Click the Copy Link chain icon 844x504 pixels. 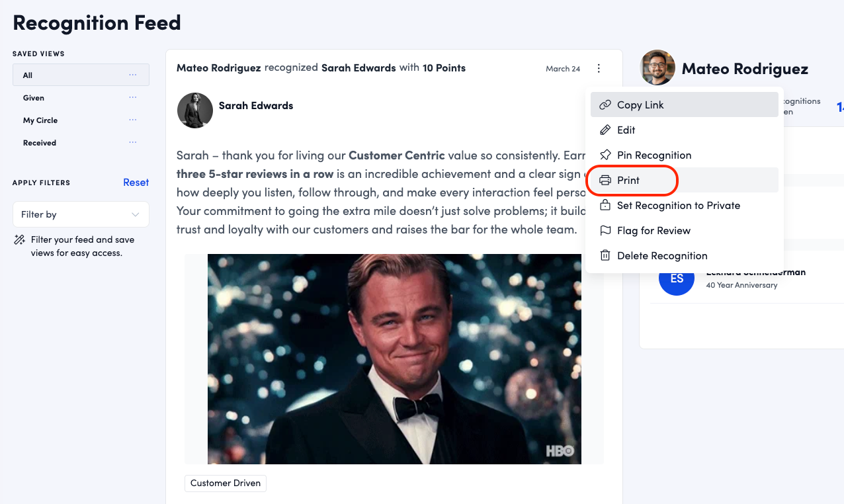605,105
